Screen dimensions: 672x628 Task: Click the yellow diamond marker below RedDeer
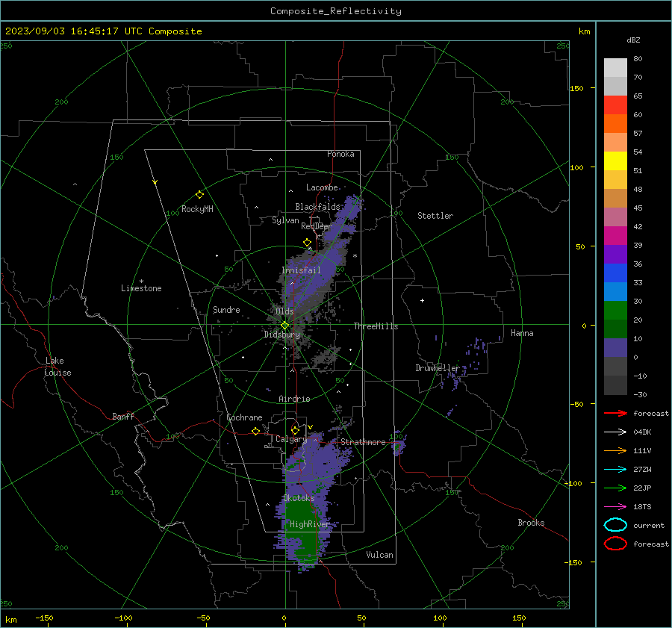[x=307, y=243]
